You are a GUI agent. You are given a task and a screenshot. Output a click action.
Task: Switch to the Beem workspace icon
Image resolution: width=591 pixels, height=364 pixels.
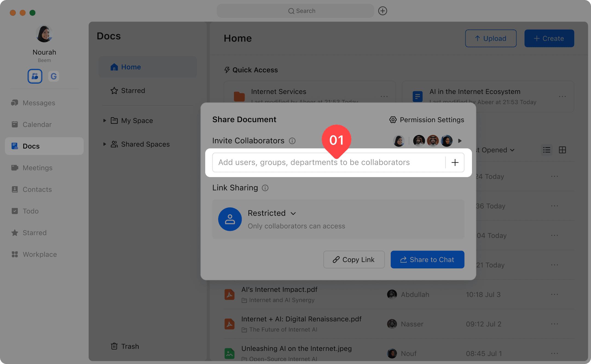coord(35,76)
